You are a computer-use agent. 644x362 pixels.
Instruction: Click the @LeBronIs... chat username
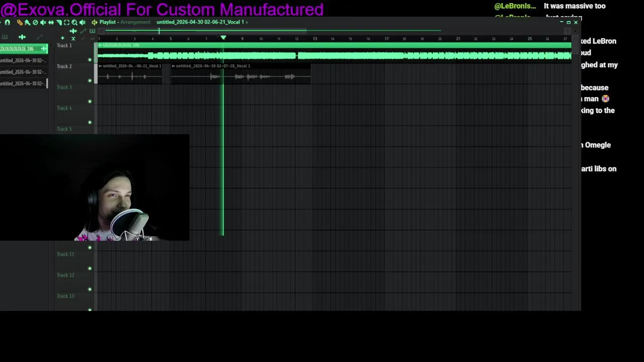pyautogui.click(x=515, y=6)
